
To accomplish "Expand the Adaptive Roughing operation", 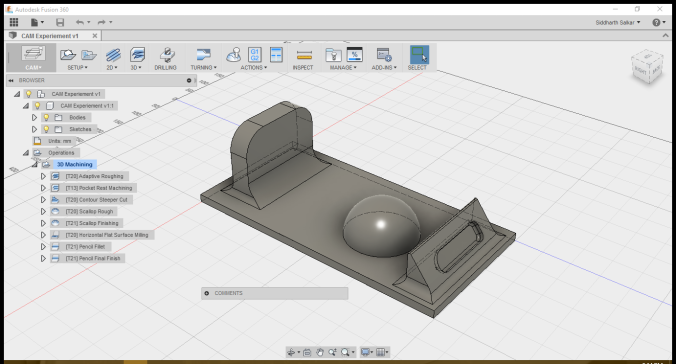I will pyautogui.click(x=43, y=176).
